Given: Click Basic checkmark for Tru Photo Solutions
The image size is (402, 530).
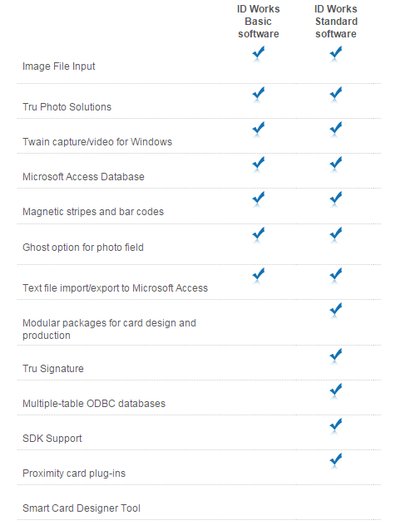Looking at the screenshot, I should (259, 95).
